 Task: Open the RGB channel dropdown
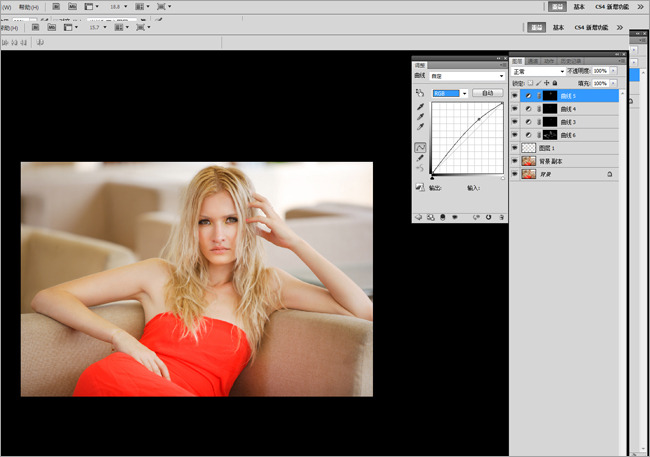pyautogui.click(x=450, y=93)
